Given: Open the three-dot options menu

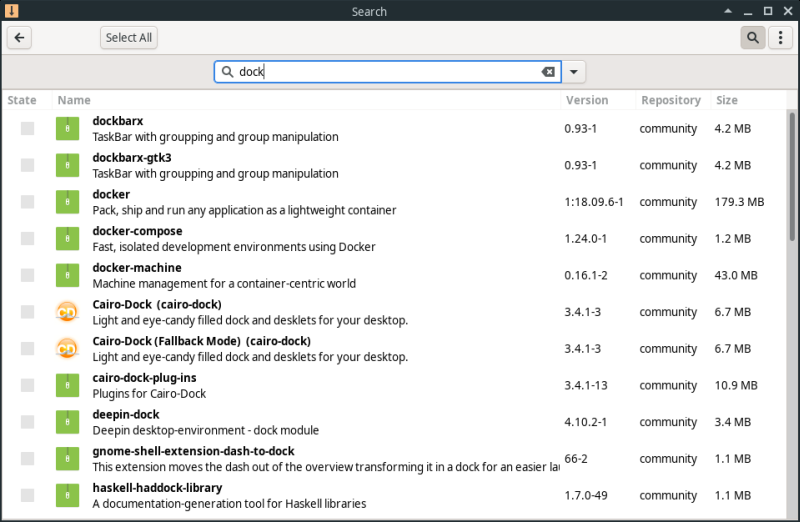Looking at the screenshot, I should [781, 38].
